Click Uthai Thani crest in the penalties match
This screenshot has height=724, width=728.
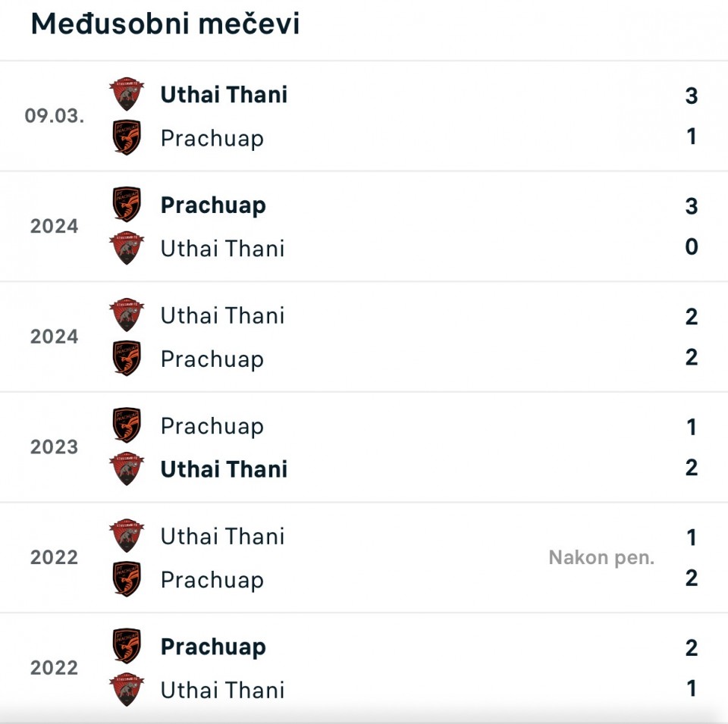click(126, 536)
